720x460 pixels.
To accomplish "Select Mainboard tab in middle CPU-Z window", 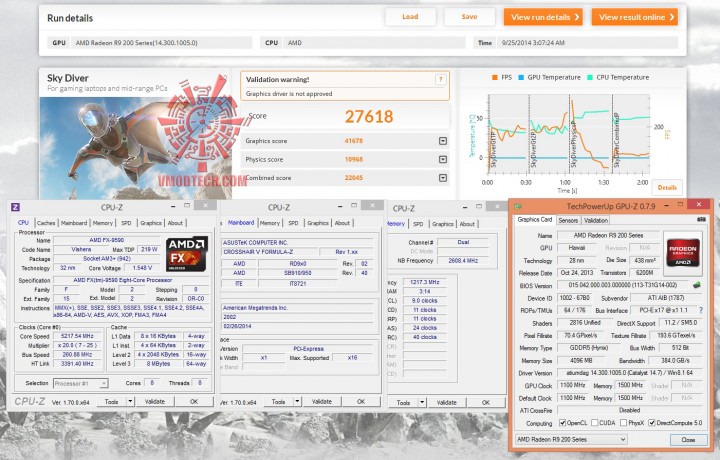I will point(241,223).
